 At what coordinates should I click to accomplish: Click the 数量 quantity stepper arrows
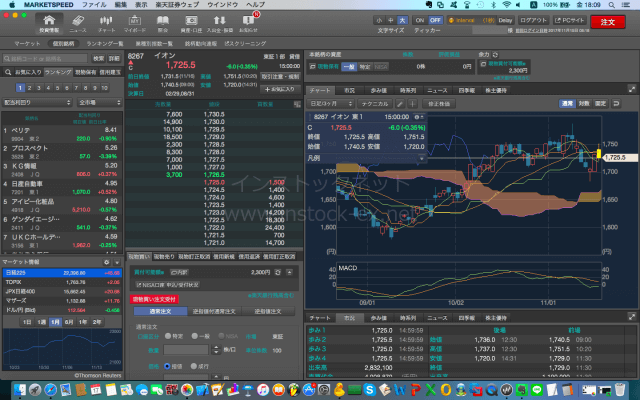(216, 350)
